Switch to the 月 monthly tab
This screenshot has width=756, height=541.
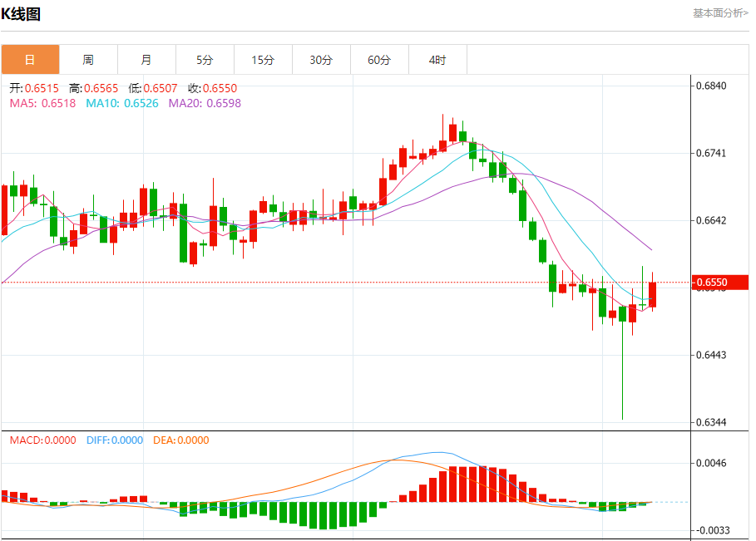[146, 60]
